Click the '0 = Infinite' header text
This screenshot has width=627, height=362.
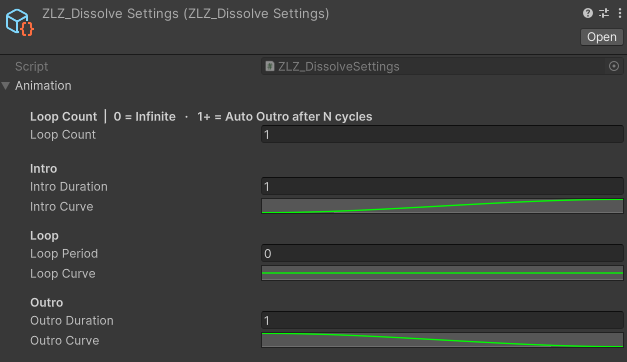tap(144, 117)
